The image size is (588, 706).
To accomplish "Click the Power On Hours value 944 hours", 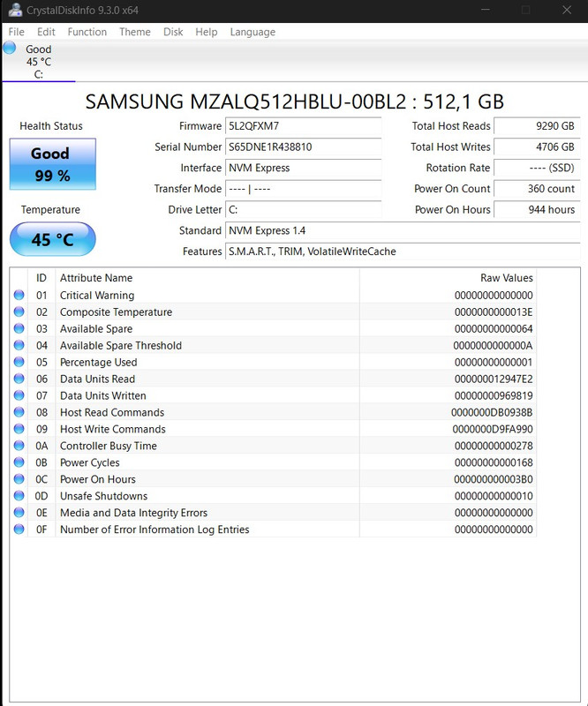I will (x=537, y=210).
